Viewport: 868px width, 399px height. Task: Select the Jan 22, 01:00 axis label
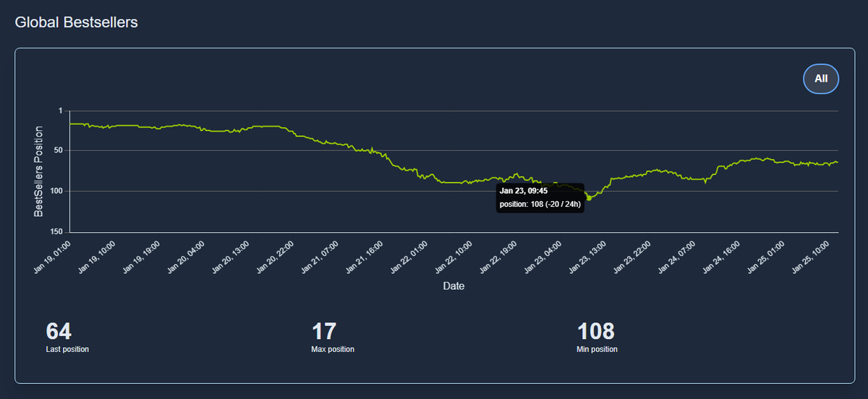pos(410,256)
